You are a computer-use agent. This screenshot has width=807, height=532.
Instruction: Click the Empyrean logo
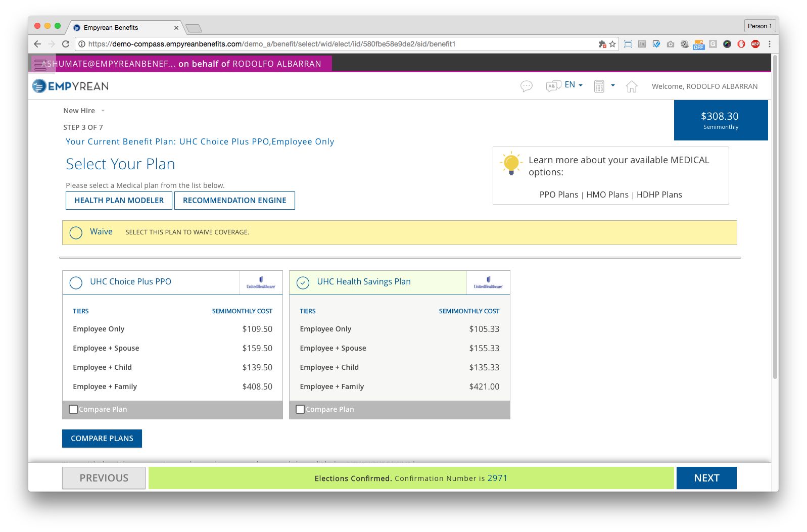(71, 86)
